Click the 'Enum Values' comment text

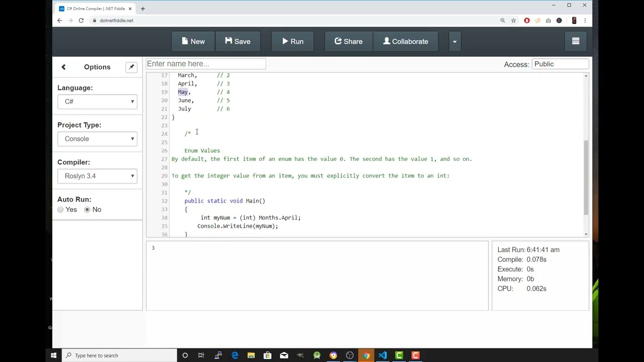tap(202, 151)
